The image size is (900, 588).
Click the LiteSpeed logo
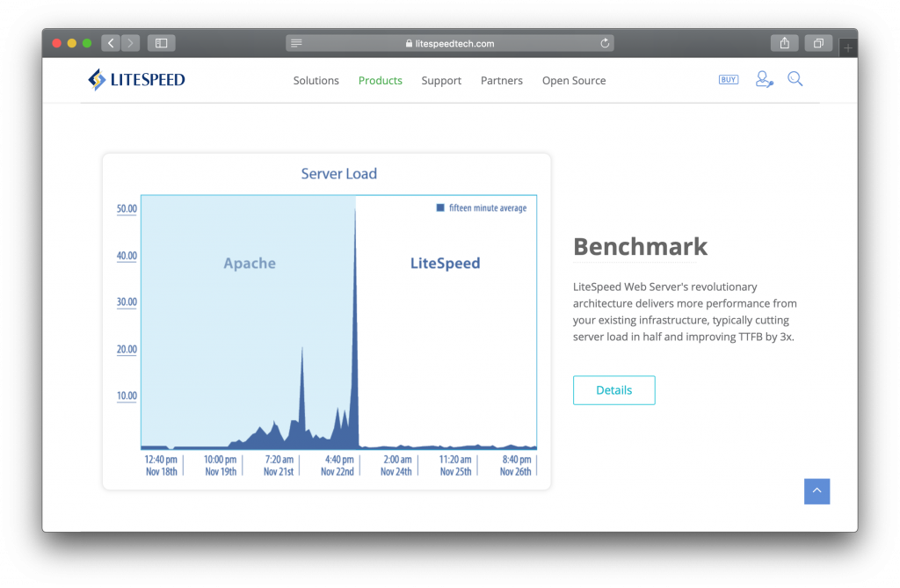pyautogui.click(x=136, y=80)
